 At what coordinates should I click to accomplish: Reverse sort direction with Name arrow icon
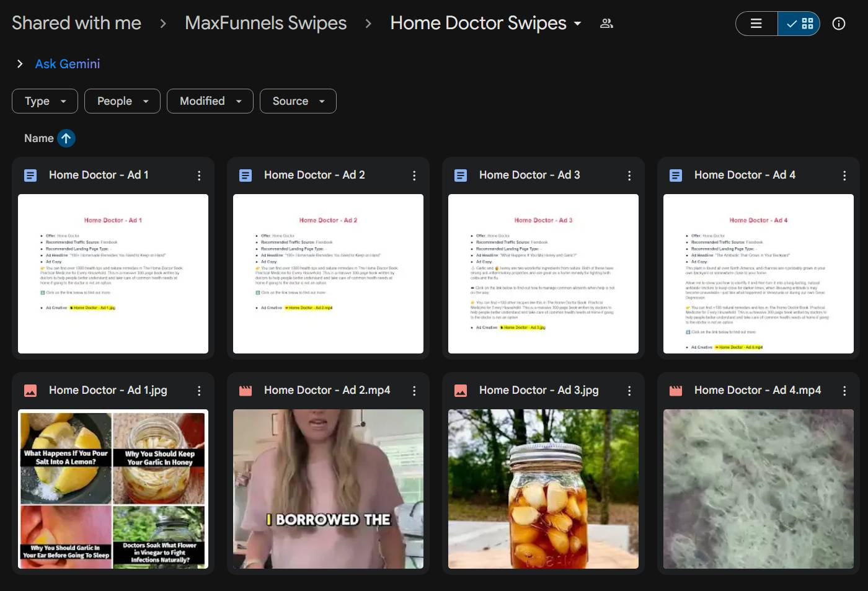pyautogui.click(x=66, y=138)
